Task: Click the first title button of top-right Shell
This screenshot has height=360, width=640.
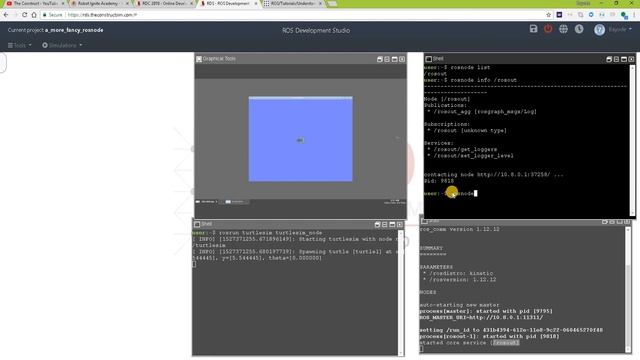Action: [609, 59]
